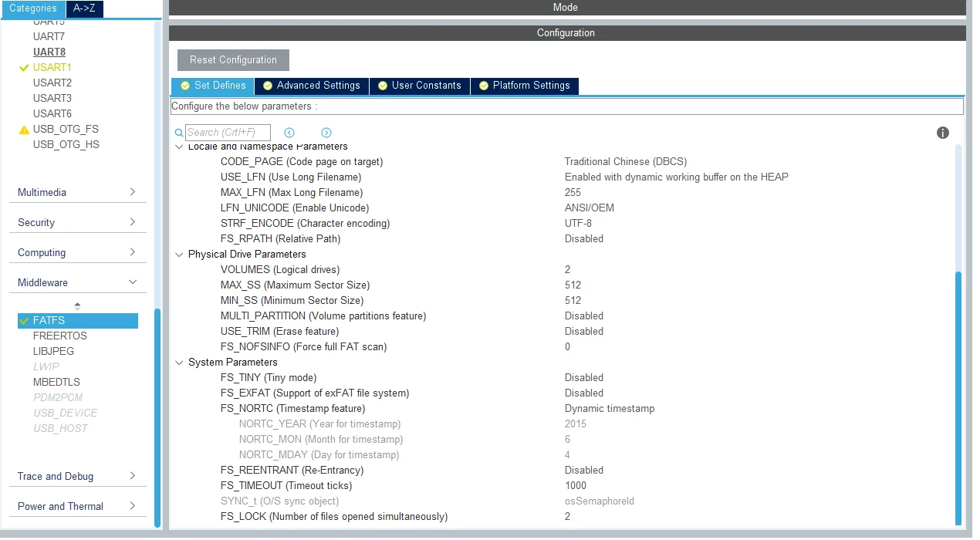Select LIBJPEG middleware
The height and width of the screenshot is (540, 980).
click(x=53, y=351)
